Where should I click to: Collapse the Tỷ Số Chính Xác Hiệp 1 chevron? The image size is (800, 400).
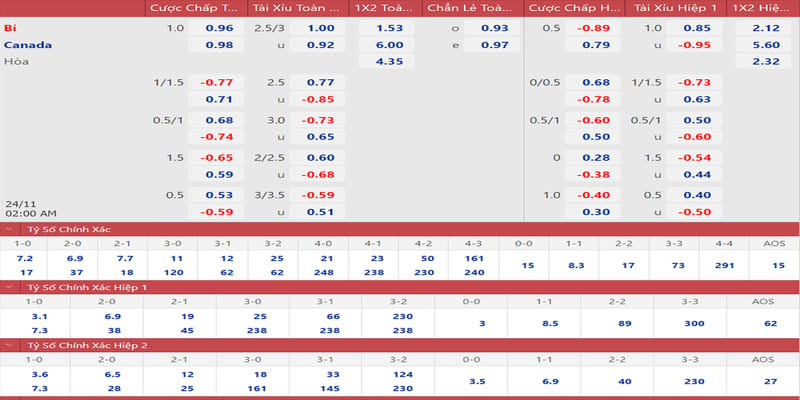pos(8,288)
